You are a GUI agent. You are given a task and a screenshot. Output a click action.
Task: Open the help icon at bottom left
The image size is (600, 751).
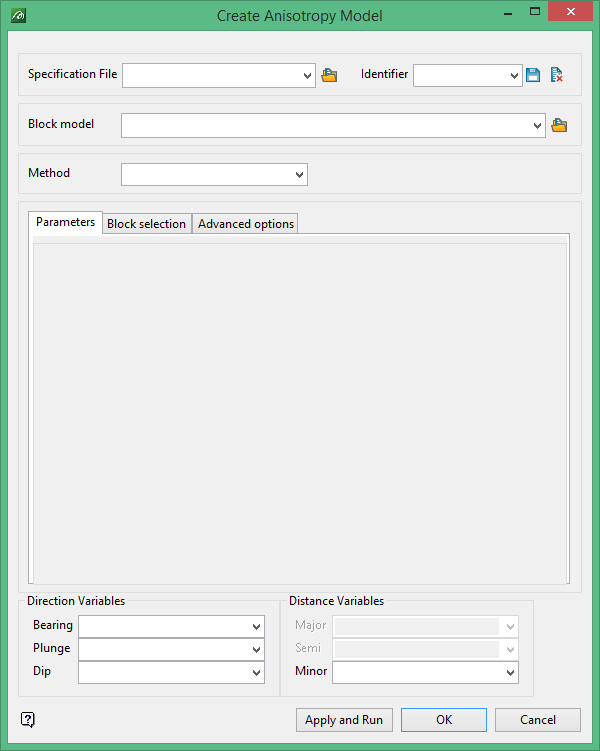28,719
